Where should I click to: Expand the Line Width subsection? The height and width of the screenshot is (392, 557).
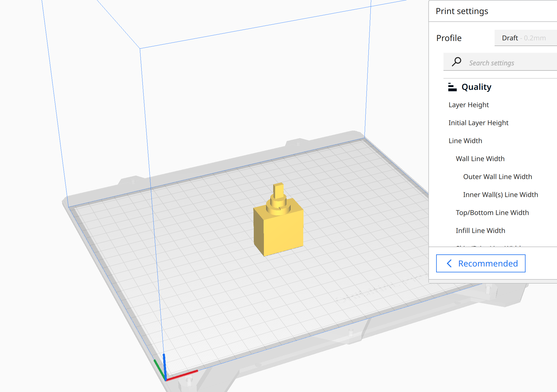click(466, 140)
